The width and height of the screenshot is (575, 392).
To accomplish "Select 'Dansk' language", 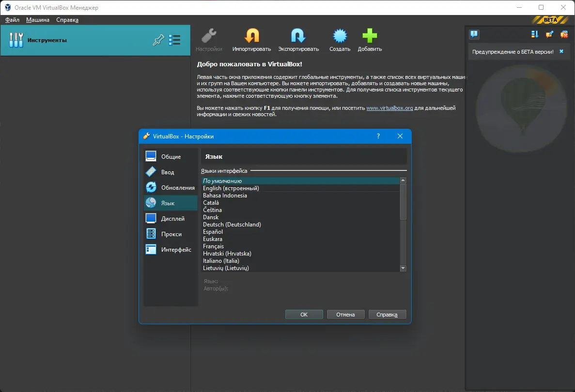I will [x=300, y=217].
